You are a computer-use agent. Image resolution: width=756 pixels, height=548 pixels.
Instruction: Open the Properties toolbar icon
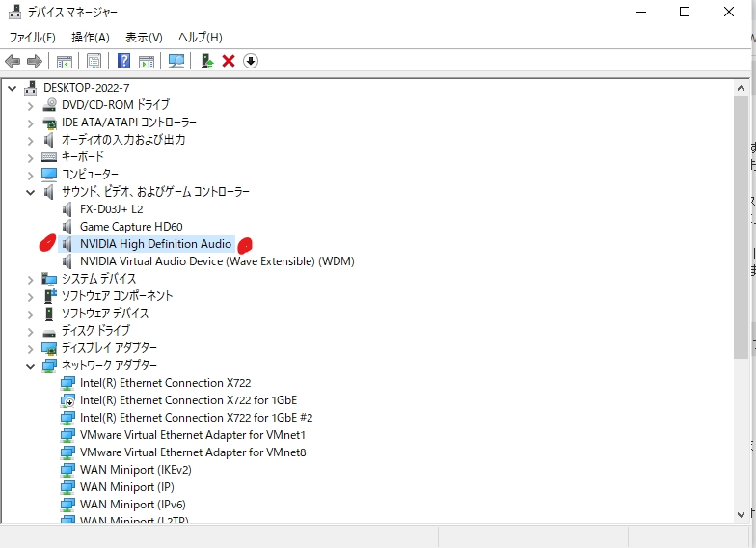pos(94,62)
